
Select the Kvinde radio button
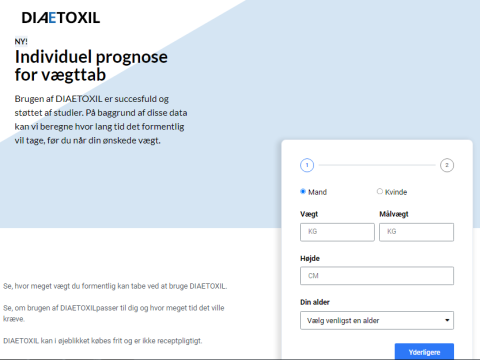pyautogui.click(x=380, y=191)
